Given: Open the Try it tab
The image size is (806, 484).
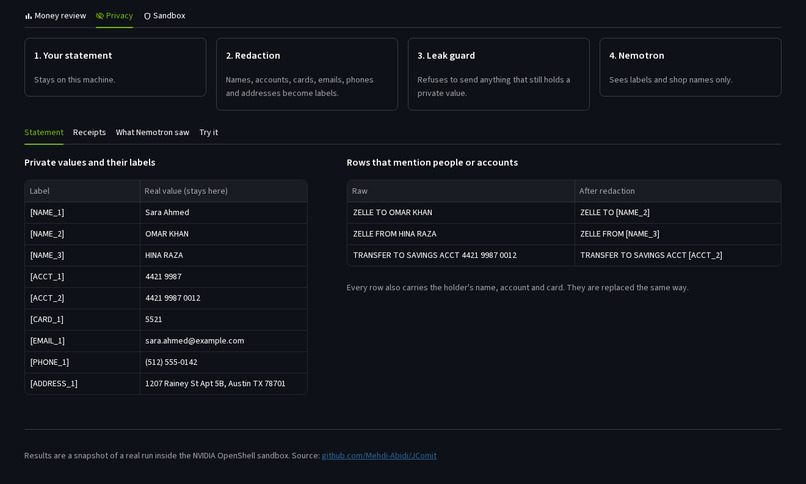Looking at the screenshot, I should pyautogui.click(x=209, y=133).
